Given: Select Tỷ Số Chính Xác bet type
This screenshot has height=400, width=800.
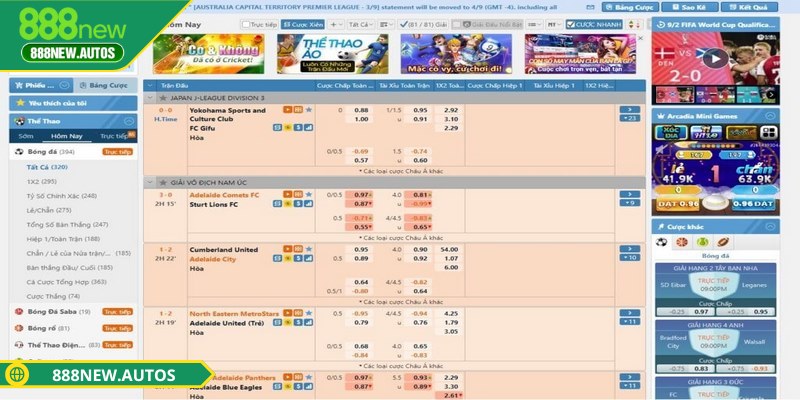Looking at the screenshot, I should [61, 196].
